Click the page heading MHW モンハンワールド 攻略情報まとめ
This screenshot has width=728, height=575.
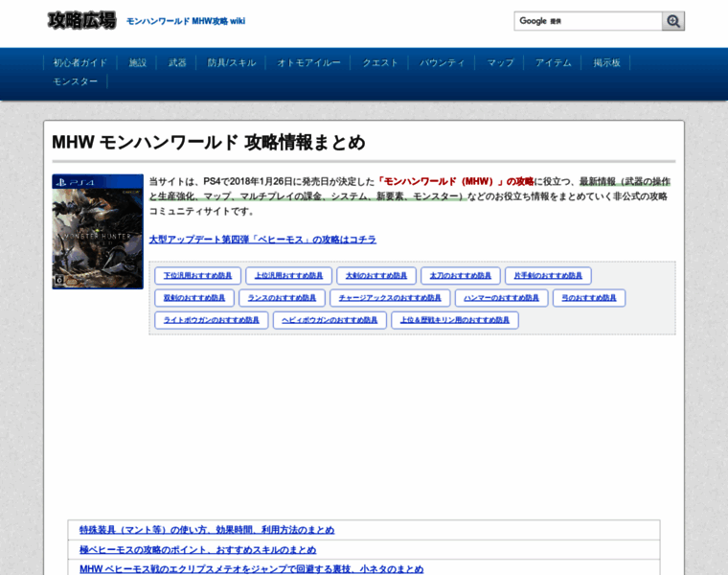click(x=209, y=143)
